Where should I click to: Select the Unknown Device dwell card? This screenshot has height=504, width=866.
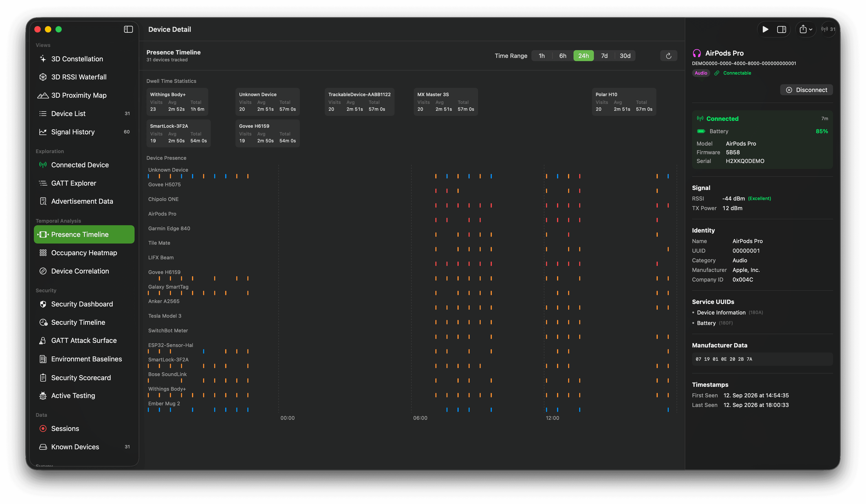267,102
